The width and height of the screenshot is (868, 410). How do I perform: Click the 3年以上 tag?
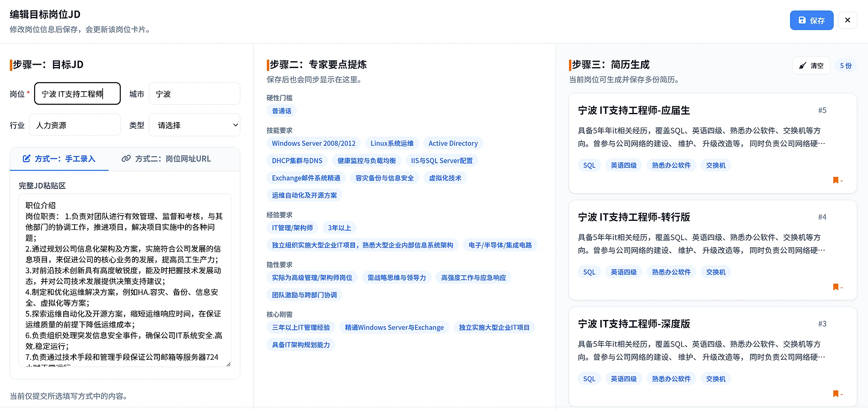click(x=339, y=228)
